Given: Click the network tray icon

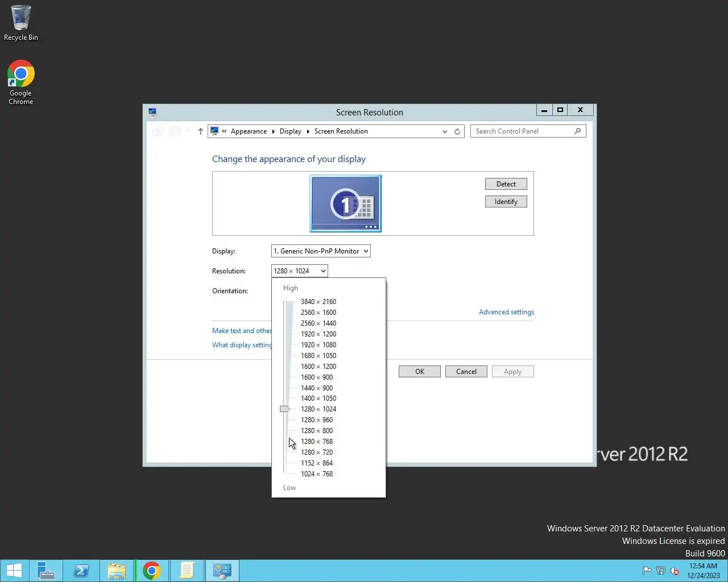Looking at the screenshot, I should coord(660,571).
